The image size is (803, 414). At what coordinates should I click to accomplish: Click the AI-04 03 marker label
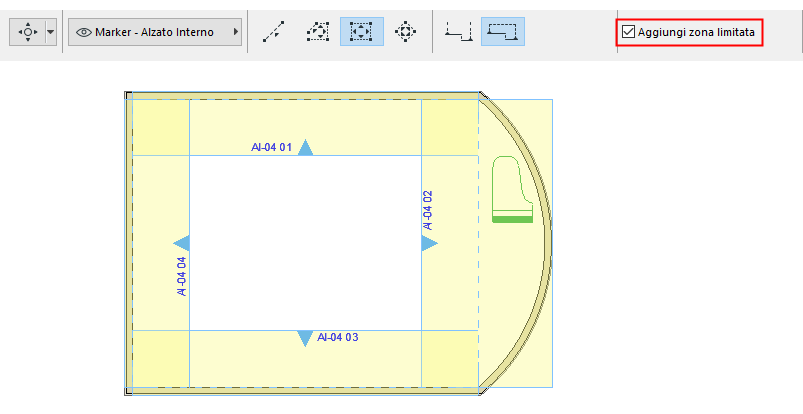pyautogui.click(x=337, y=337)
